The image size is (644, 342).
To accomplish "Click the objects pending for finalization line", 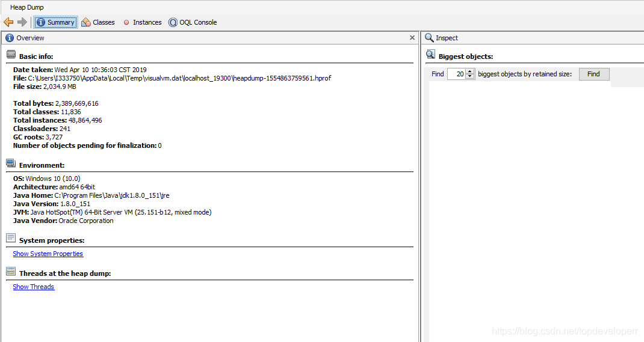I will tap(87, 145).
